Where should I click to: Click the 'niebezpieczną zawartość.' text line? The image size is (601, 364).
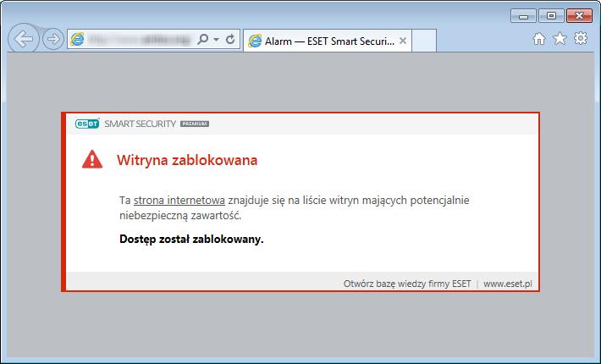(x=180, y=216)
